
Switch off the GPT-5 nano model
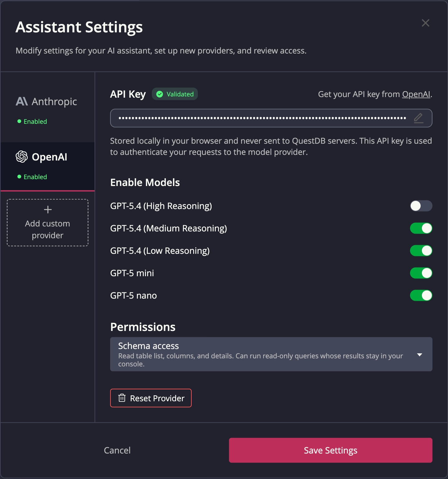pos(421,295)
